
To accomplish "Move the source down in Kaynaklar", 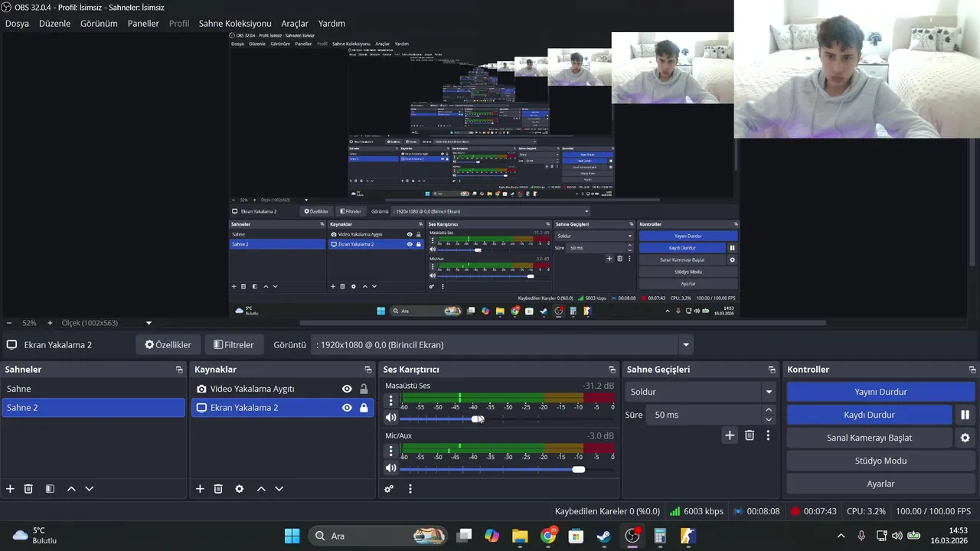I will point(279,488).
